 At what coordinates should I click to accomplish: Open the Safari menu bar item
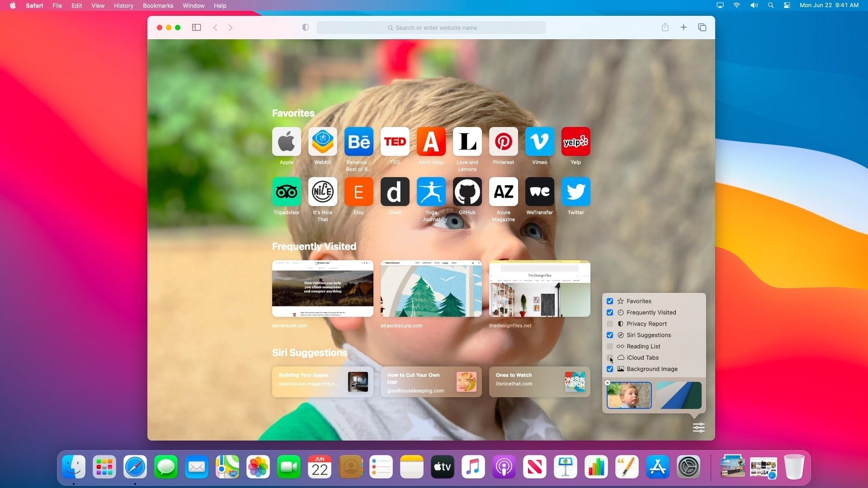(x=34, y=5)
